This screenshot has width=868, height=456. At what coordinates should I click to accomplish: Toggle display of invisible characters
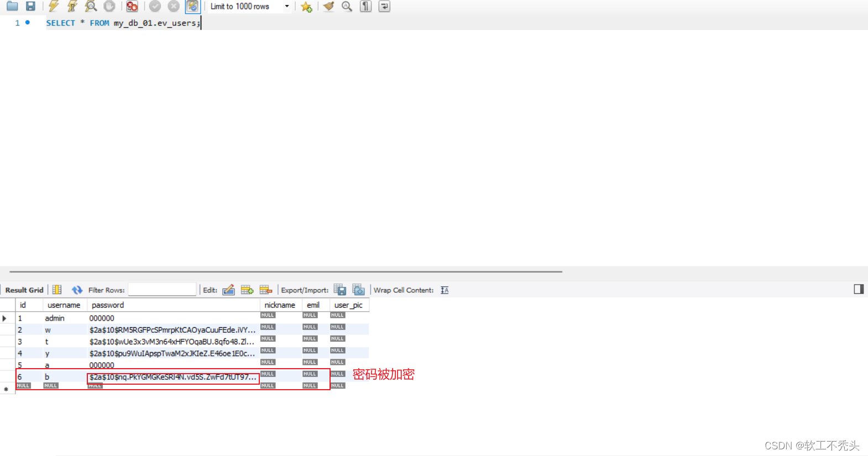[366, 6]
